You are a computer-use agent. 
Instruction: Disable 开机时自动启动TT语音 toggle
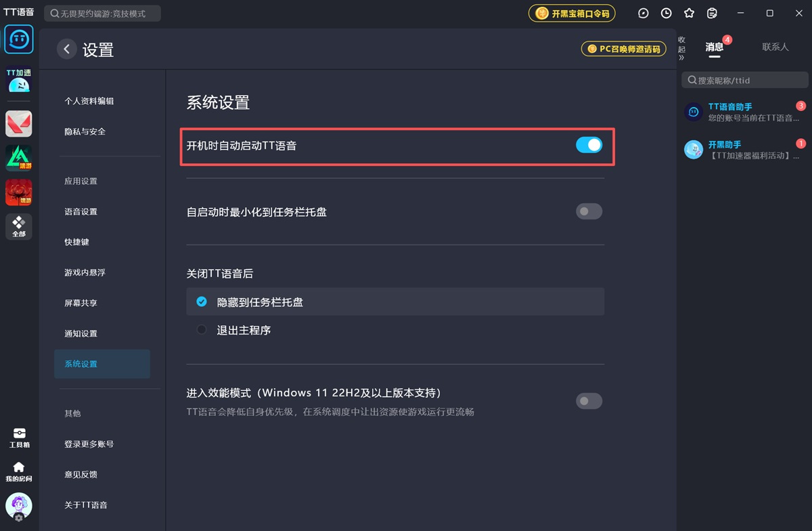(x=589, y=145)
